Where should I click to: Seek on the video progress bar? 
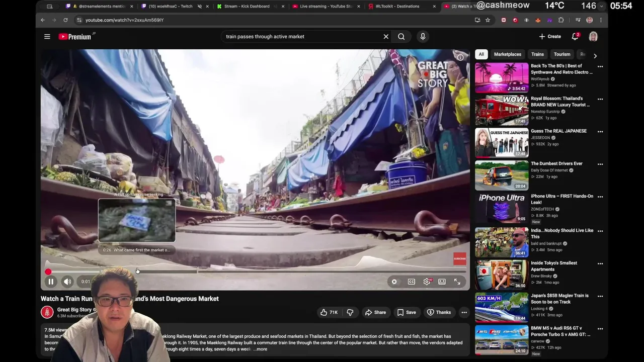[x=257, y=271]
